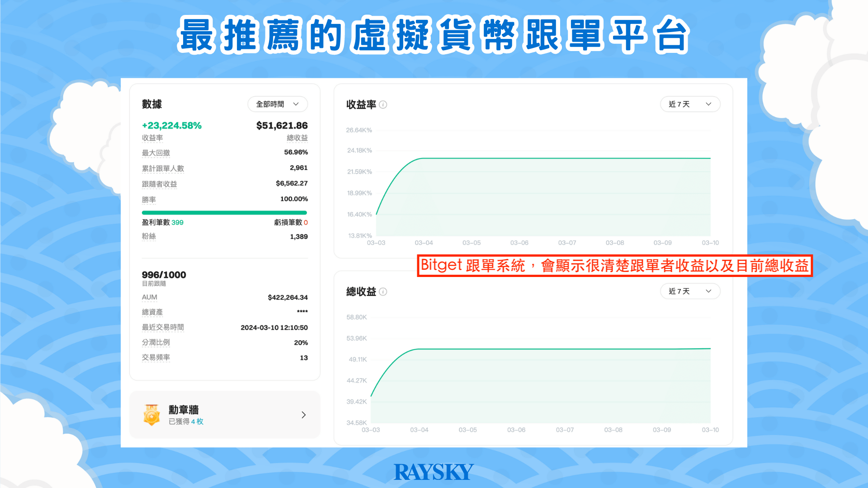Click the 2,961 cumulative followers value
Viewport: 868px width, 488px height.
298,168
